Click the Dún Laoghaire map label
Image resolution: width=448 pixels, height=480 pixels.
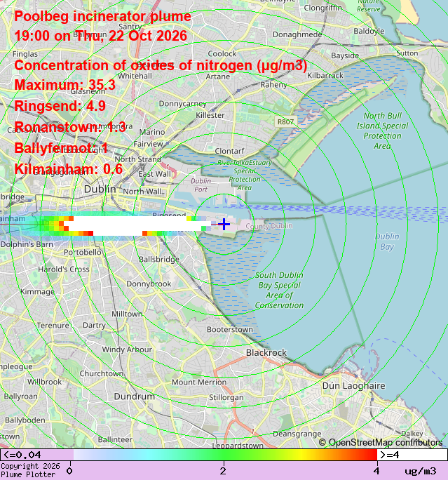[354, 386]
